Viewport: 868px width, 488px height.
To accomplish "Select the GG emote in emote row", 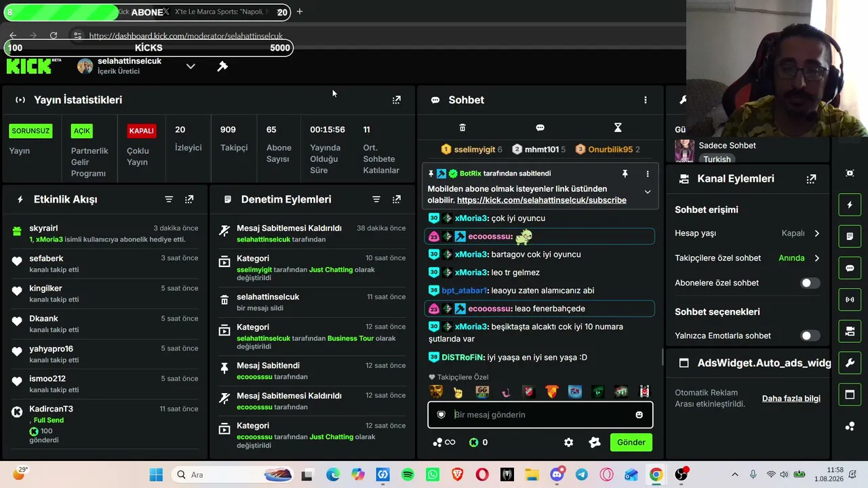I will click(x=482, y=392).
